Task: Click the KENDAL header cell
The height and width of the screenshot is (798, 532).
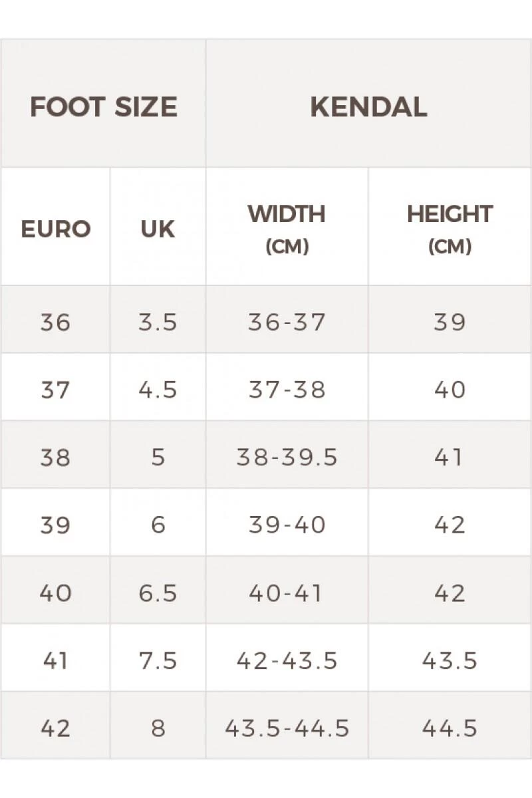Action: [368, 107]
